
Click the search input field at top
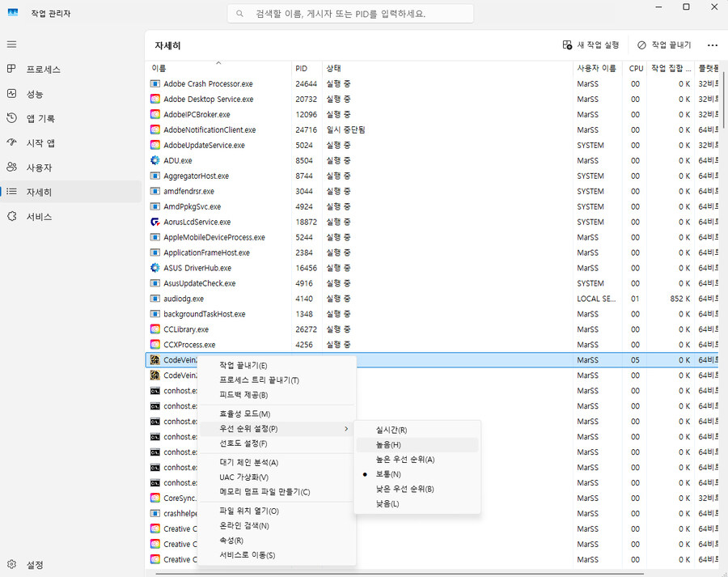point(353,13)
